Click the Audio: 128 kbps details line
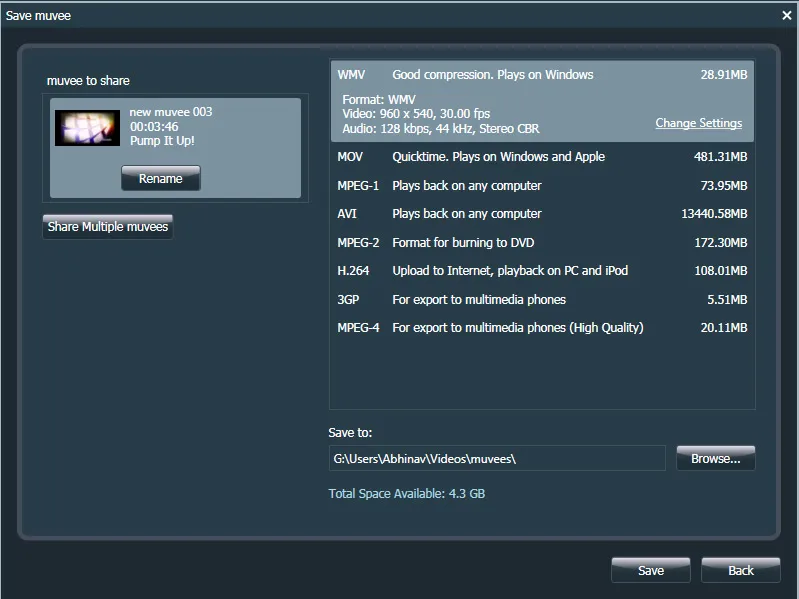This screenshot has width=799, height=599. tap(440, 128)
